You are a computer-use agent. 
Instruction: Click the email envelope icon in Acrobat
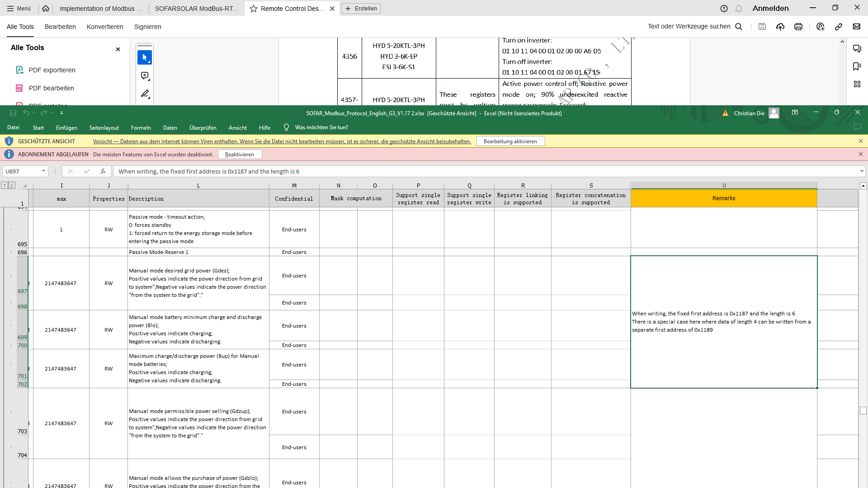857,27
